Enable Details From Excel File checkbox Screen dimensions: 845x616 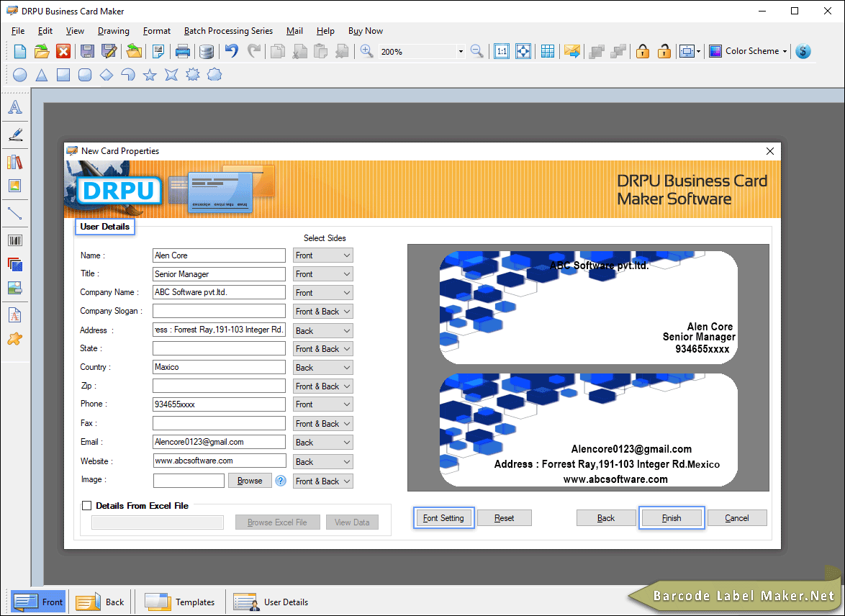coord(87,505)
